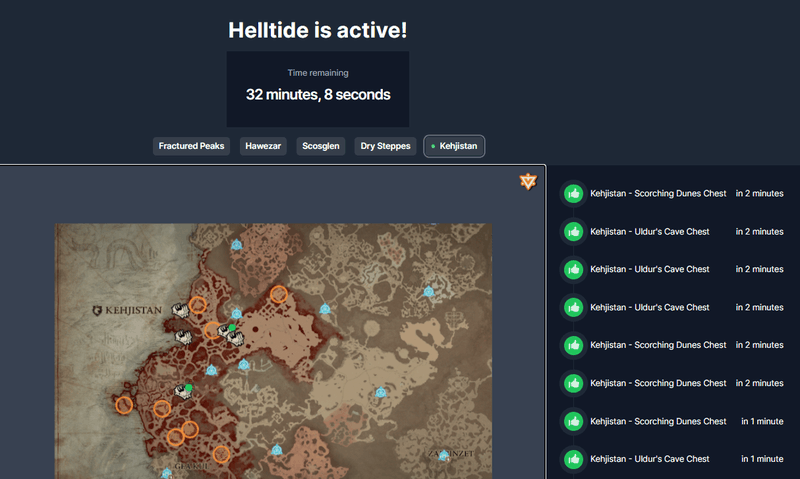Click orange event circle right of KEHJISTAN label
Image resolution: width=800 pixels, height=479 pixels.
(x=197, y=305)
